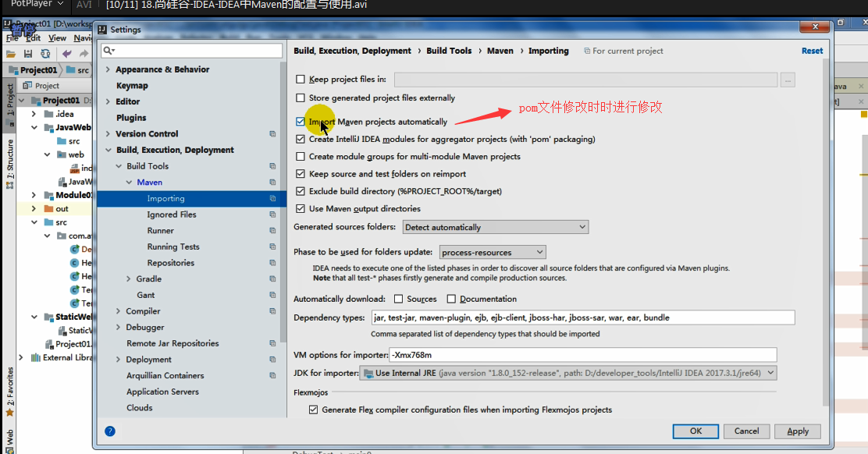Click the browse button for project files
Viewport: 868px width, 454px height.
[x=787, y=80]
